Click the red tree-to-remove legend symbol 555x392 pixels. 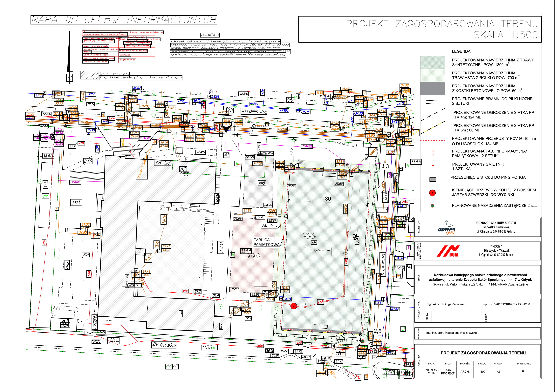(x=432, y=193)
